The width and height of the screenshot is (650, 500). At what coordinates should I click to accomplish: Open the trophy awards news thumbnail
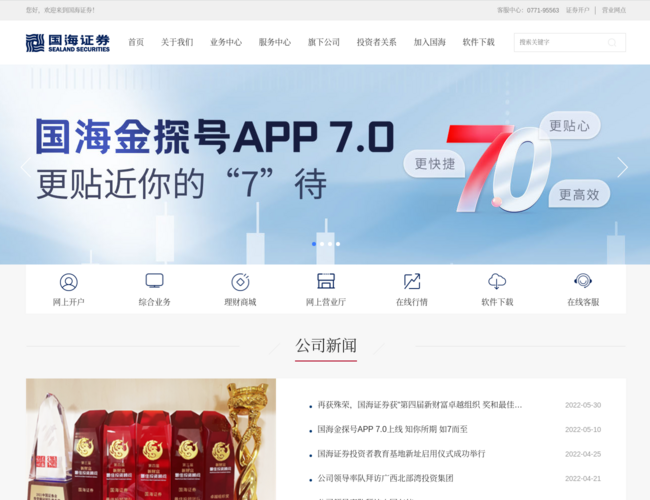coord(151,439)
